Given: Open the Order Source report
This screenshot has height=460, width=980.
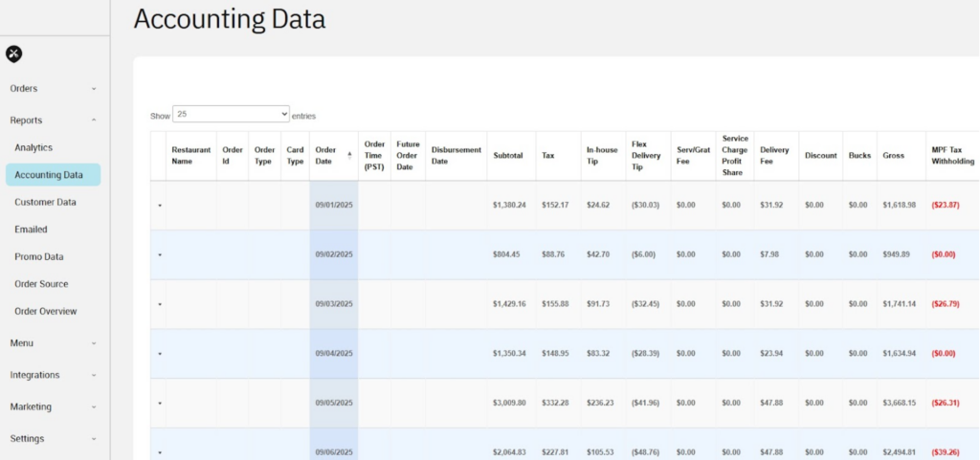Looking at the screenshot, I should 41,284.
